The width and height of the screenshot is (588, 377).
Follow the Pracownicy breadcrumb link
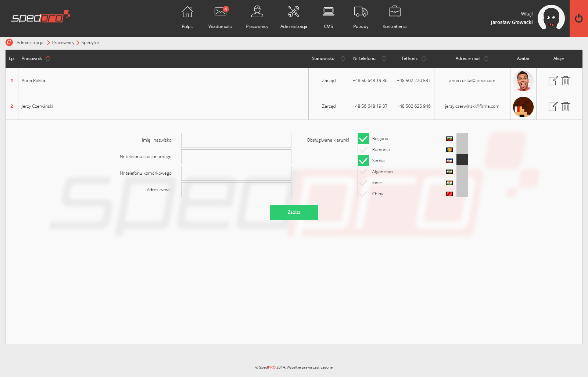pos(63,43)
